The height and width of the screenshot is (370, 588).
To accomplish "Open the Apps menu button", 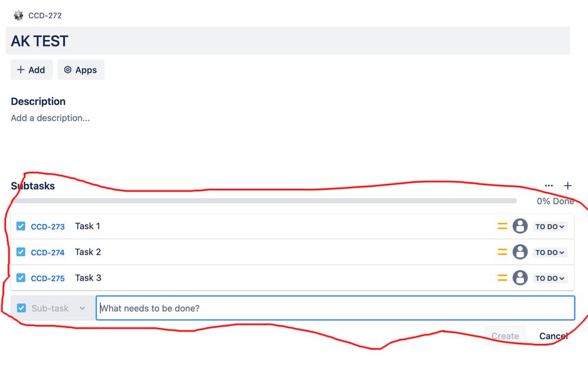I will point(81,70).
